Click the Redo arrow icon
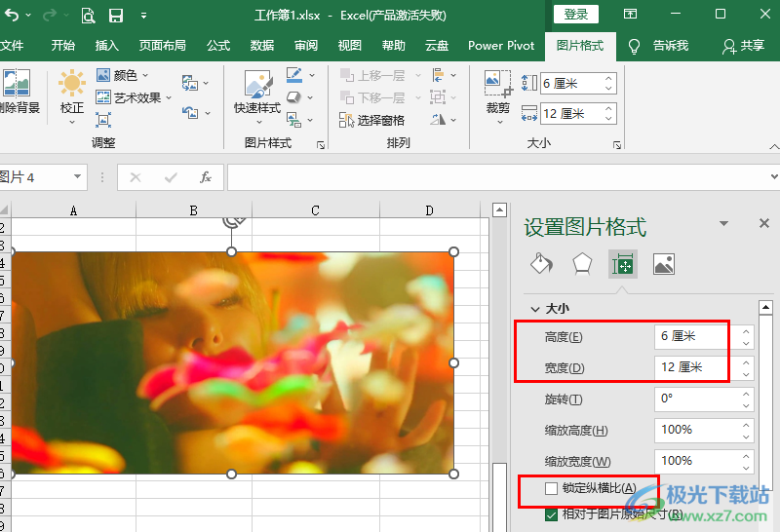 pyautogui.click(x=50, y=16)
